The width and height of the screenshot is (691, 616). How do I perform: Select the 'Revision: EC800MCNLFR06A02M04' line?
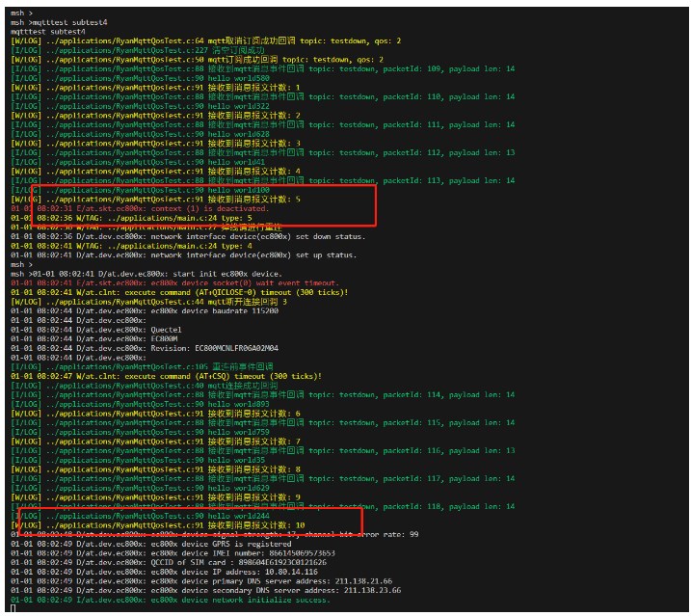(x=145, y=348)
